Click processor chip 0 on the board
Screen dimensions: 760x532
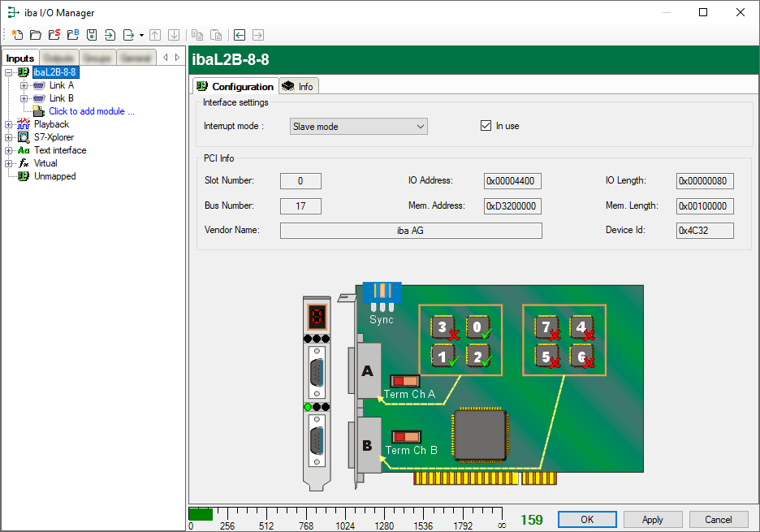[479, 328]
